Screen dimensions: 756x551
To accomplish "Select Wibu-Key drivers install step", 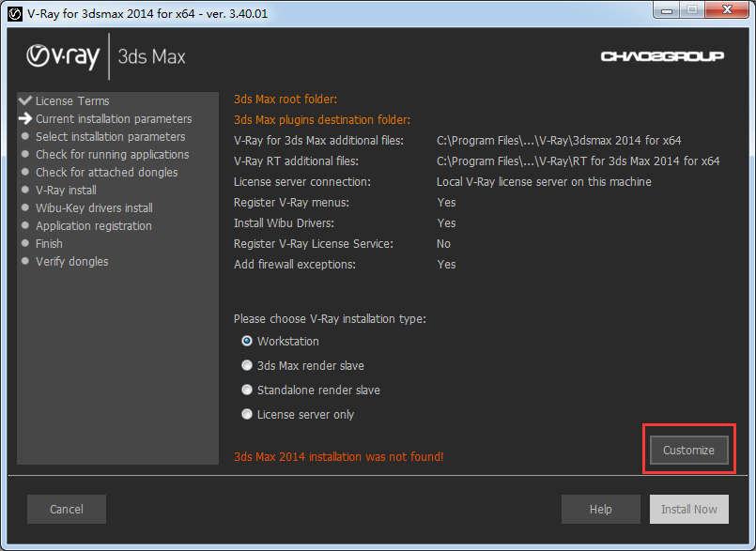I will (x=94, y=208).
